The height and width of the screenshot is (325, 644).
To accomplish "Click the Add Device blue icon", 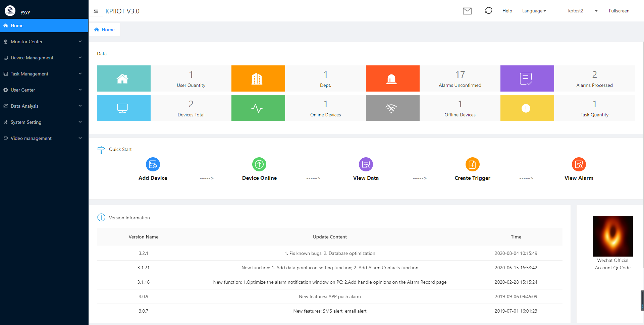I will tap(153, 164).
